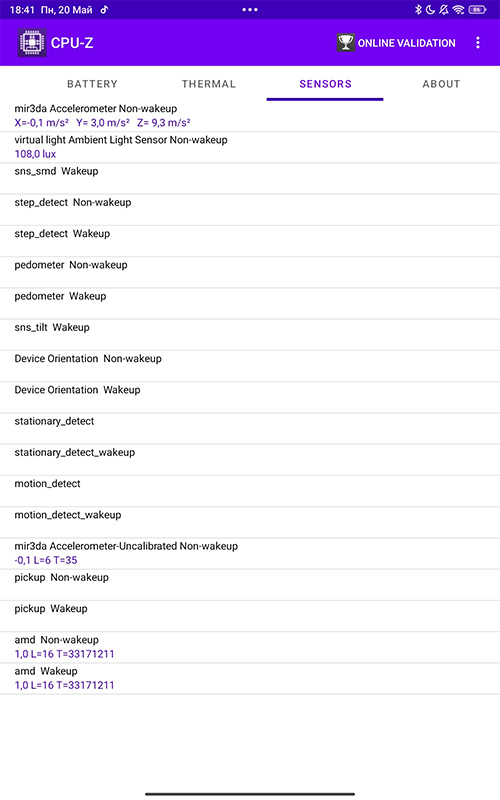Tap the Bluetooth status bar icon
The image size is (500, 800).
(x=418, y=10)
